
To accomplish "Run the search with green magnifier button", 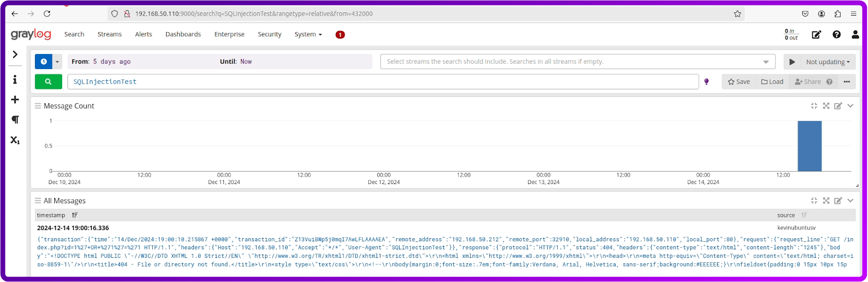I will (48, 82).
